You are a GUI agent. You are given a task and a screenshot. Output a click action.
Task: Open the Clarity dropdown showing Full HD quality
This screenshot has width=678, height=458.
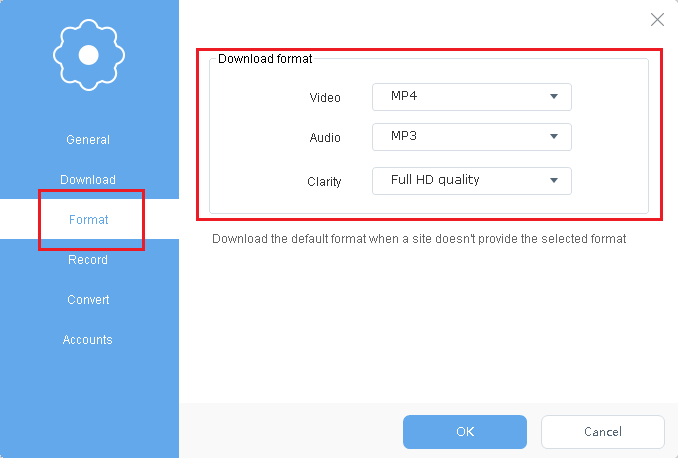click(472, 181)
